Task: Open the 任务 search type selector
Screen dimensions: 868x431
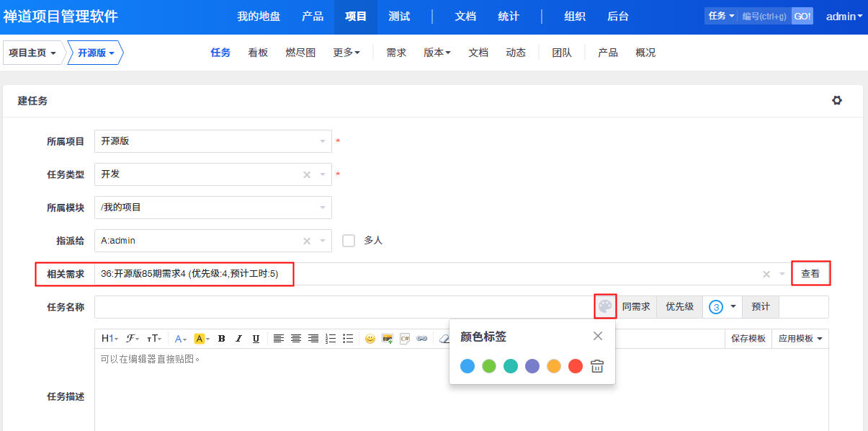Action: 721,16
